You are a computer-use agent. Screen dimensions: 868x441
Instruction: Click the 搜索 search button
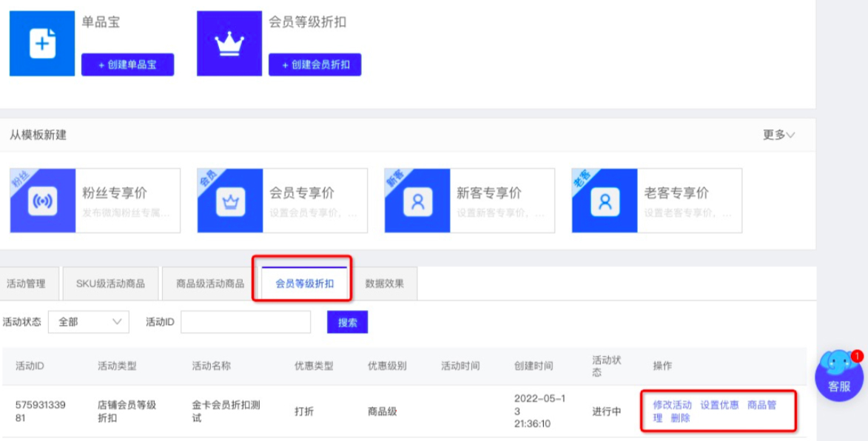pyautogui.click(x=347, y=322)
